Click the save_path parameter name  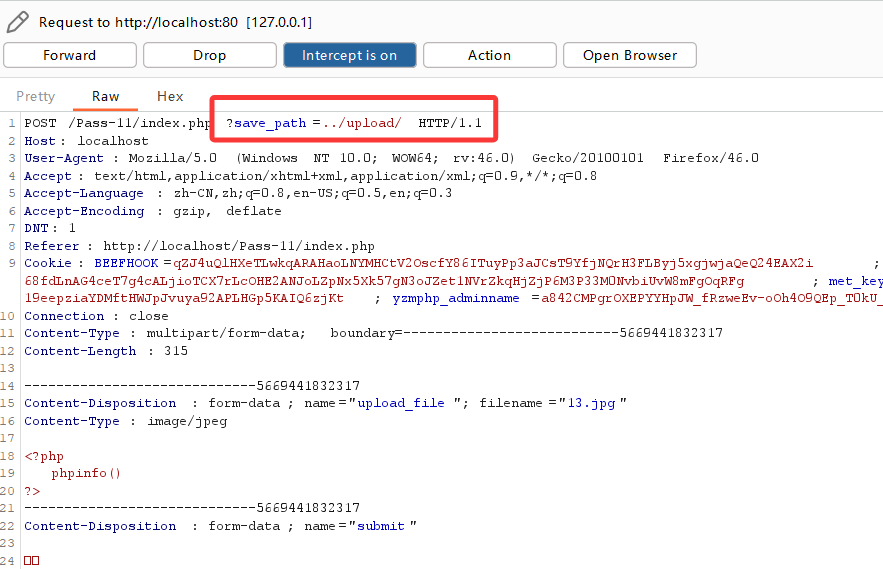click(x=270, y=123)
